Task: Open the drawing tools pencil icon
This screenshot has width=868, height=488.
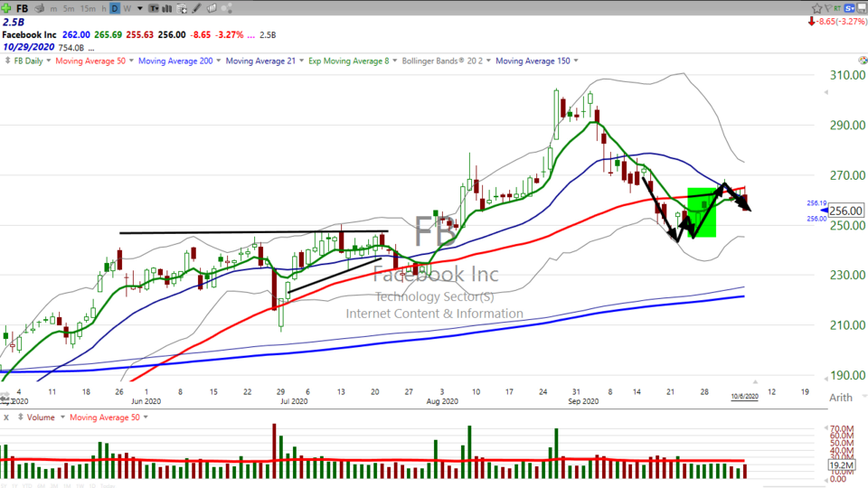Action: [196, 8]
